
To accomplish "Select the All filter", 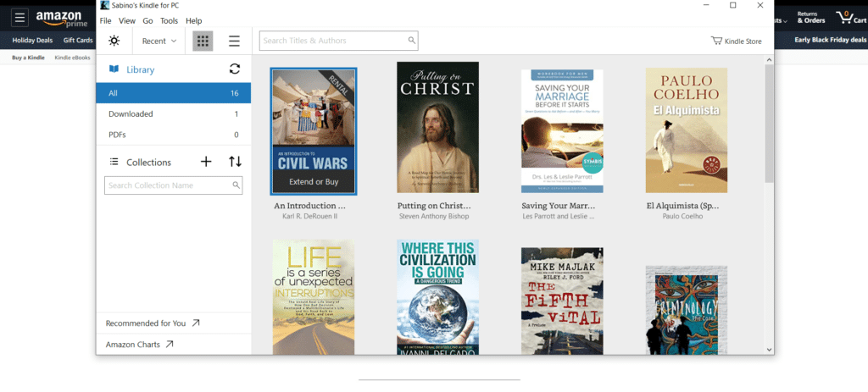I will tap(173, 93).
